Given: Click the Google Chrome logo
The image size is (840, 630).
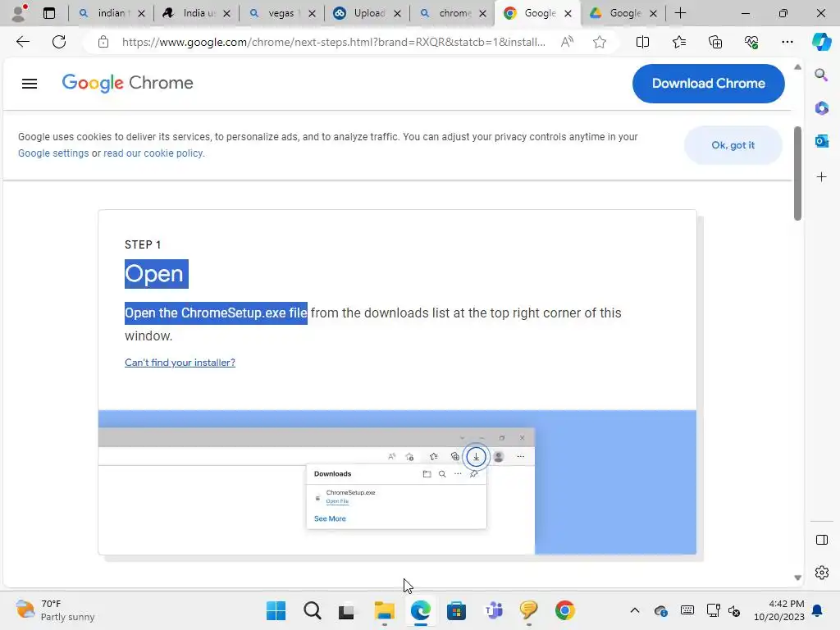Looking at the screenshot, I should tap(127, 83).
